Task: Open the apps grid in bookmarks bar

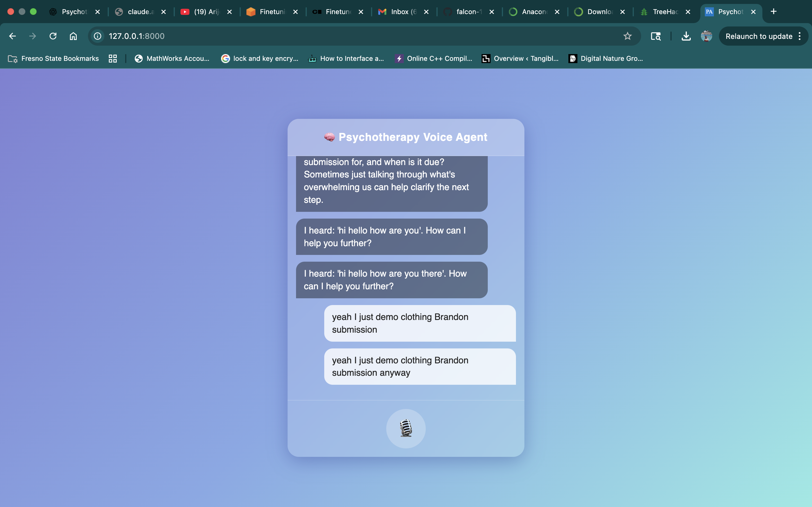Action: click(x=113, y=58)
